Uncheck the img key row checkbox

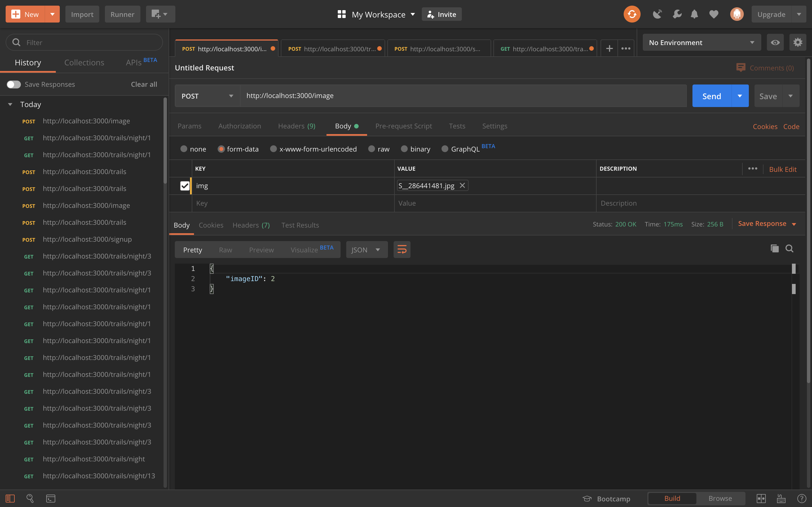[x=185, y=186]
